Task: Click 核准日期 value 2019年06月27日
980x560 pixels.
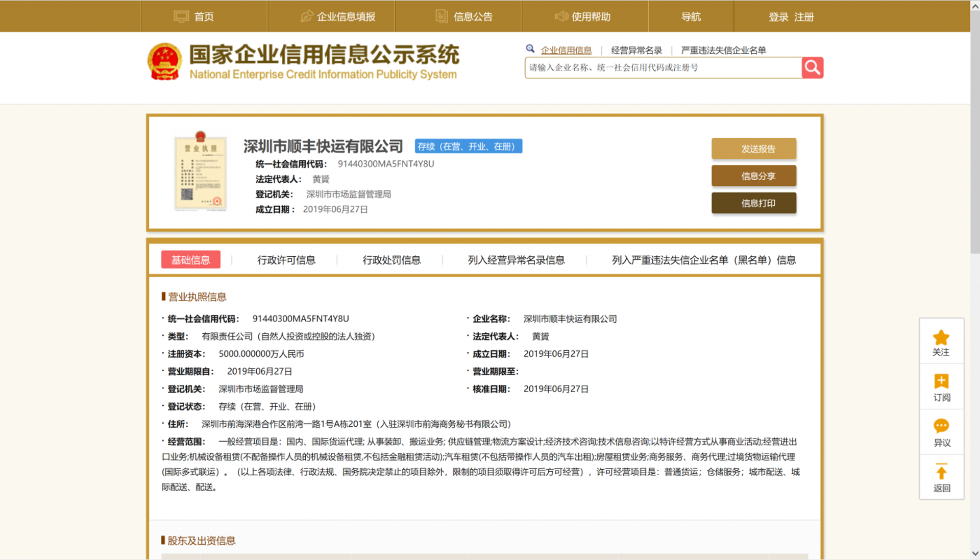Action: 556,389
